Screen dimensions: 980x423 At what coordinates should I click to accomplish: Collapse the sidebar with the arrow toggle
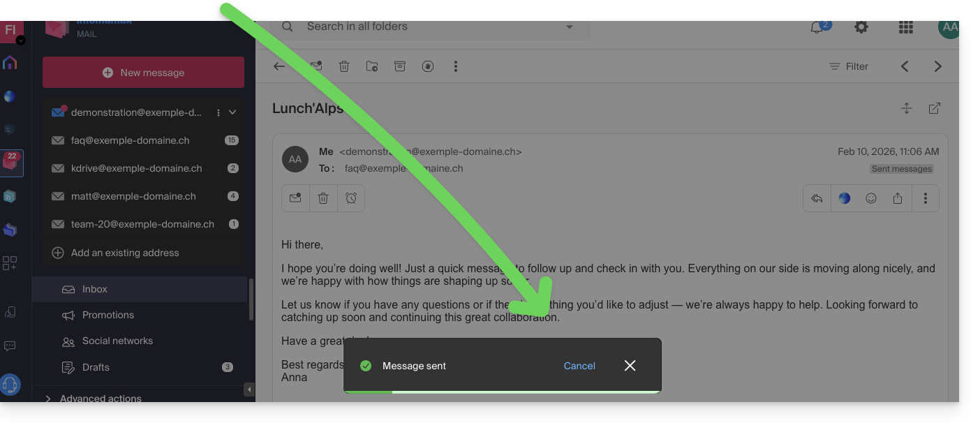click(249, 389)
